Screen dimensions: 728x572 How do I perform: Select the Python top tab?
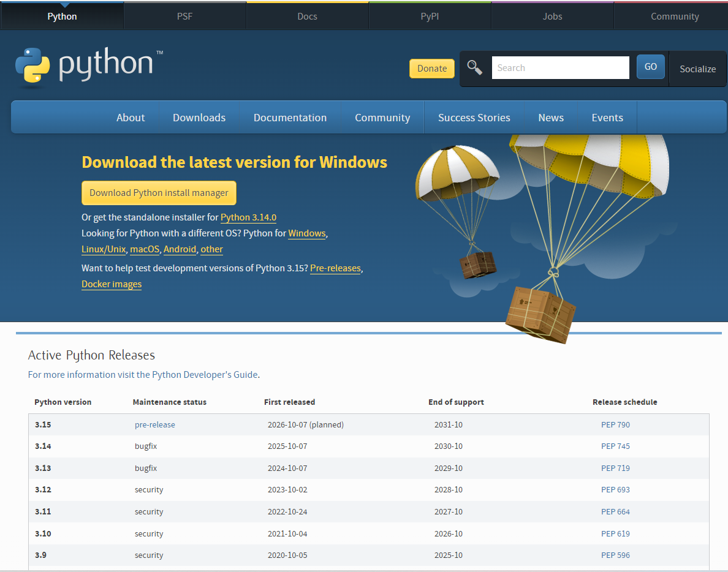coord(63,17)
